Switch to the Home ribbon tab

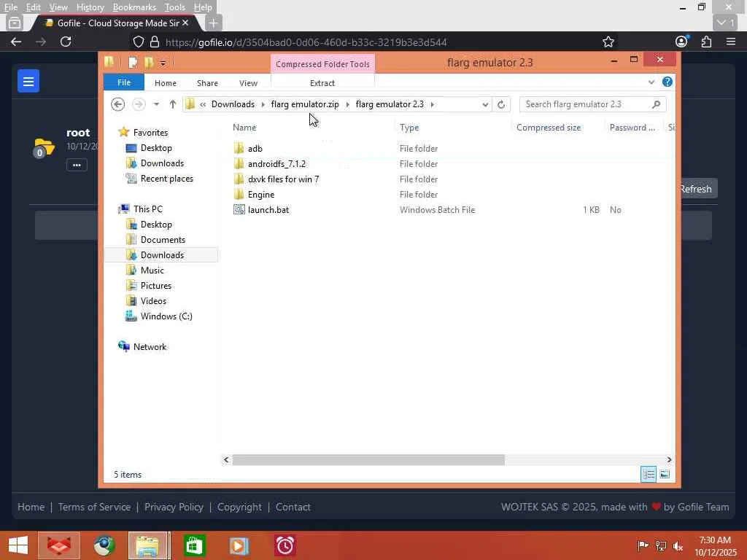[166, 83]
